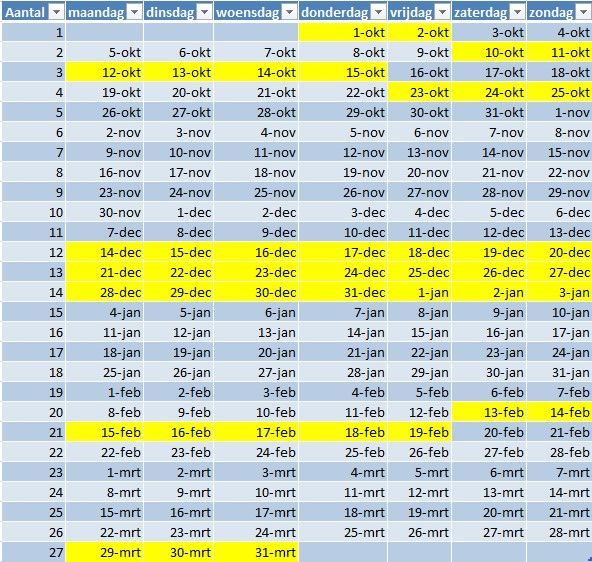Screen dimensions: 592x562
Task: Open the woensdag column filter dropdown
Action: (x=290, y=12)
